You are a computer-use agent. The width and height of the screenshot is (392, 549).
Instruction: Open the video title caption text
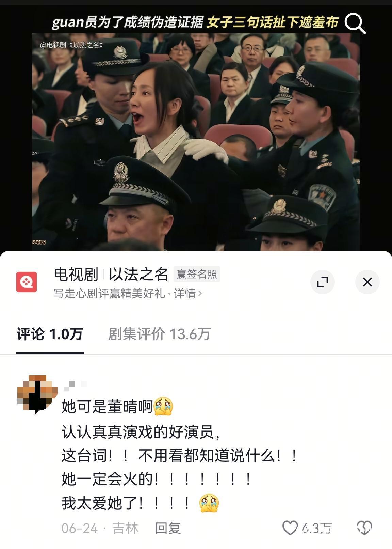195,22
